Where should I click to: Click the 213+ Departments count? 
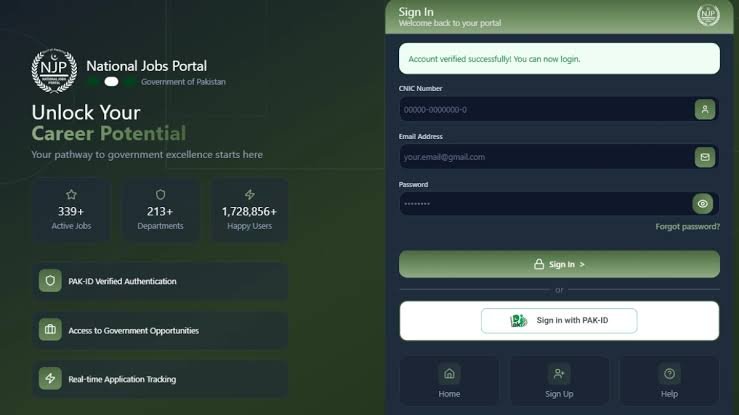point(160,212)
